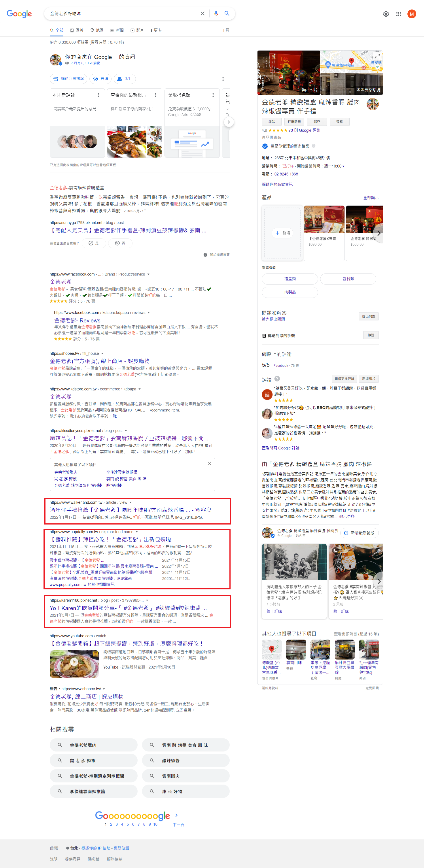The width and height of the screenshot is (424, 868).
Task: Open 金德老爹- Reviews Facebook result
Action: point(77,321)
